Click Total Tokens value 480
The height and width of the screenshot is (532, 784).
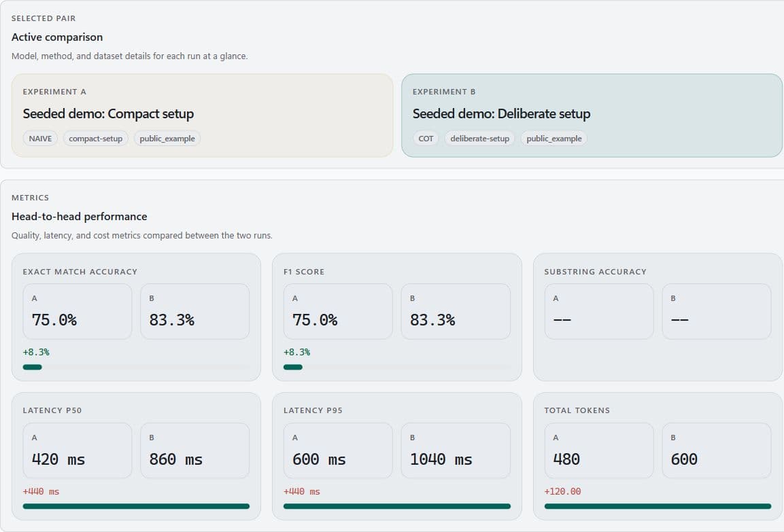(x=566, y=459)
